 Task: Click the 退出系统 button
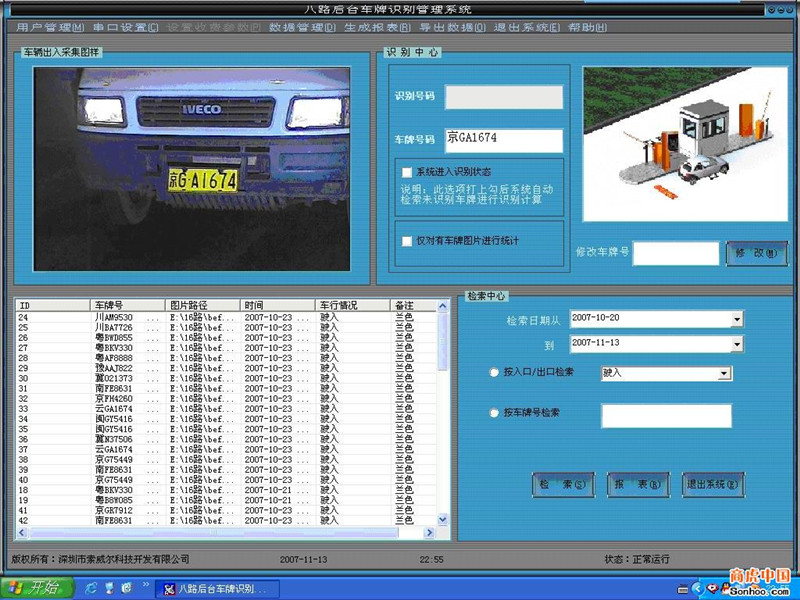coord(713,485)
